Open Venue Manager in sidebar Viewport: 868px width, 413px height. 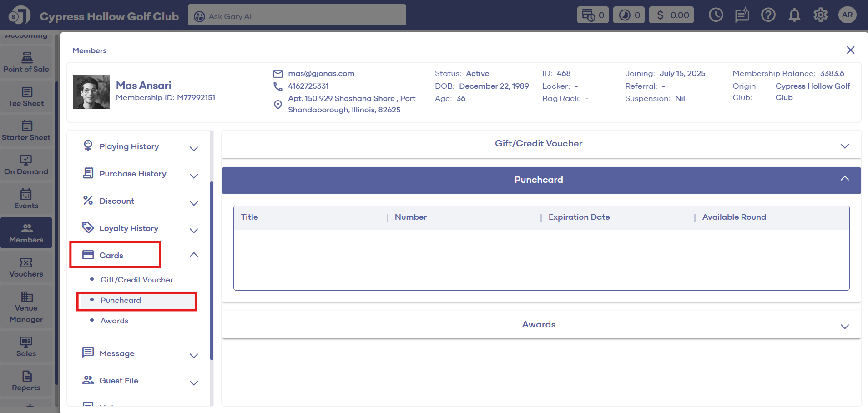click(x=26, y=307)
